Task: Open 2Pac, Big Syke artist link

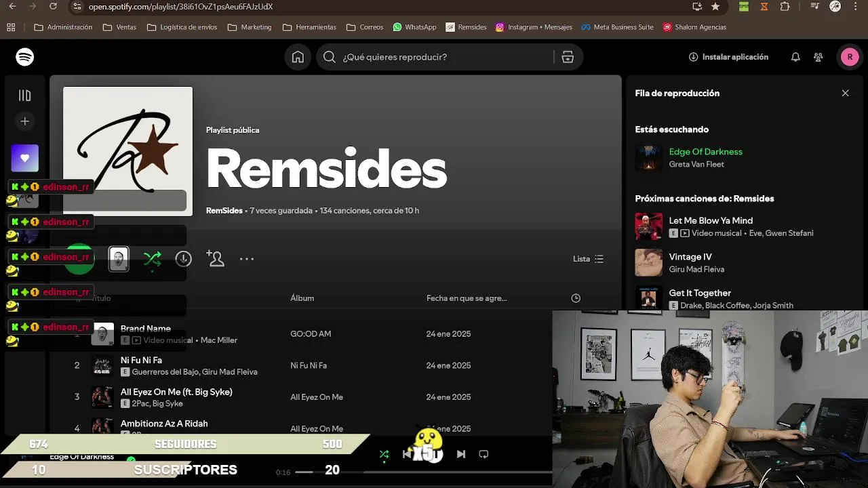Action: pyautogui.click(x=157, y=404)
